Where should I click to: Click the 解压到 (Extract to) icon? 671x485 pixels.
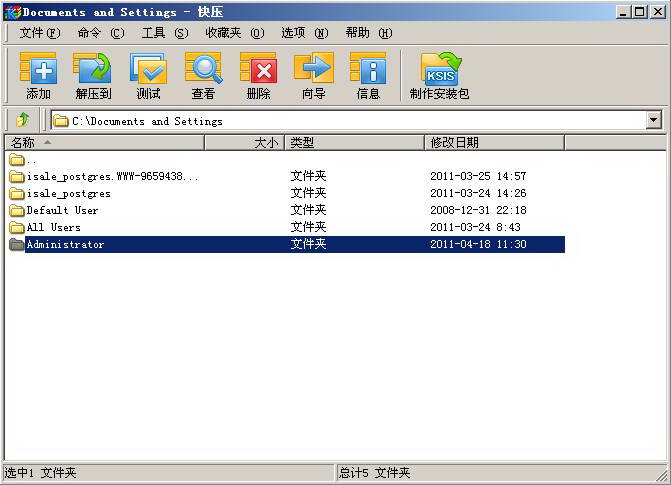(92, 71)
